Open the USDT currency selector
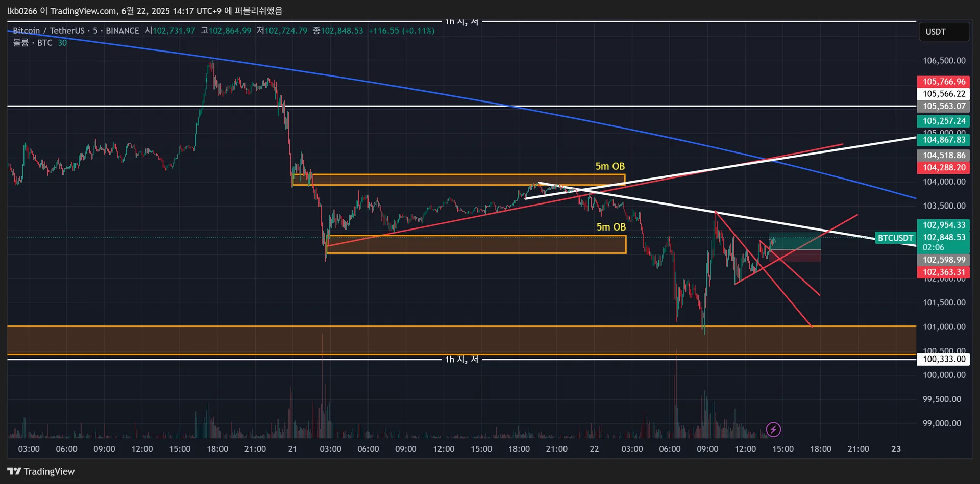Viewport: 980px width, 484px height. 944,32
